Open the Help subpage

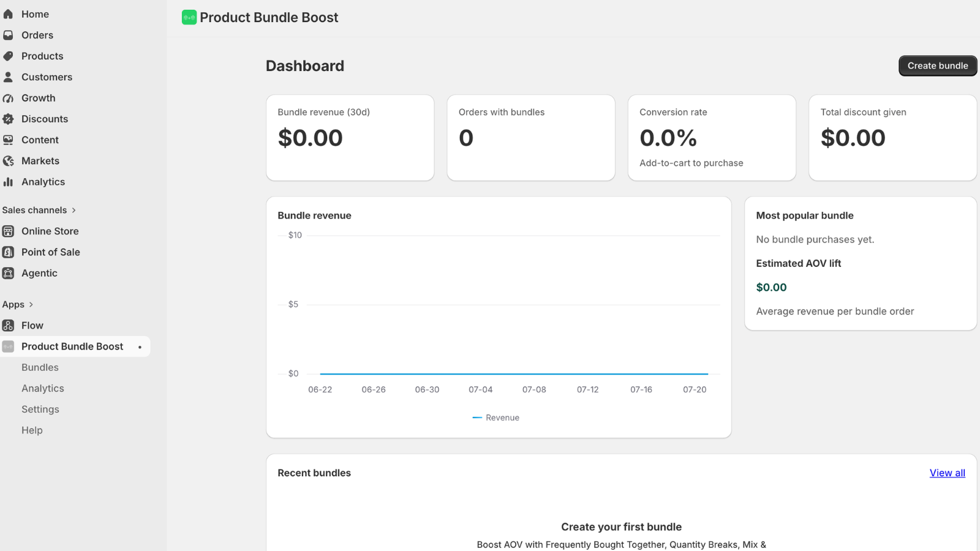32,430
